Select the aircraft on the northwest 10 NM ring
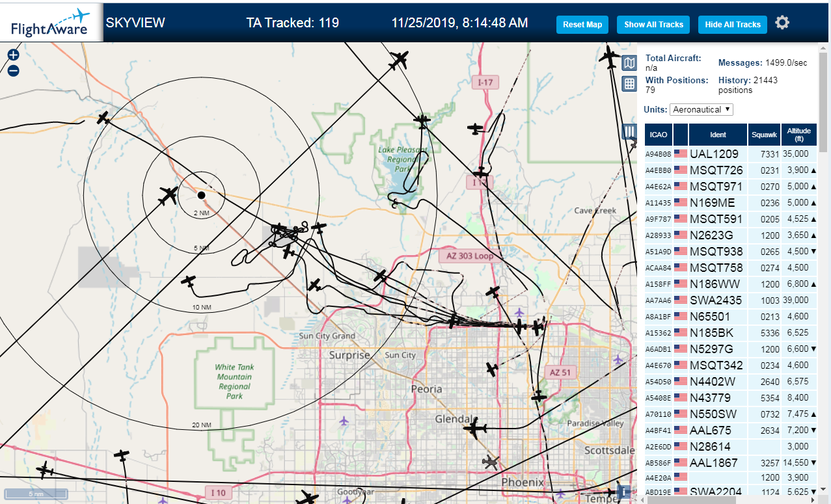Image resolution: width=831 pixels, height=504 pixels. [x=103, y=118]
